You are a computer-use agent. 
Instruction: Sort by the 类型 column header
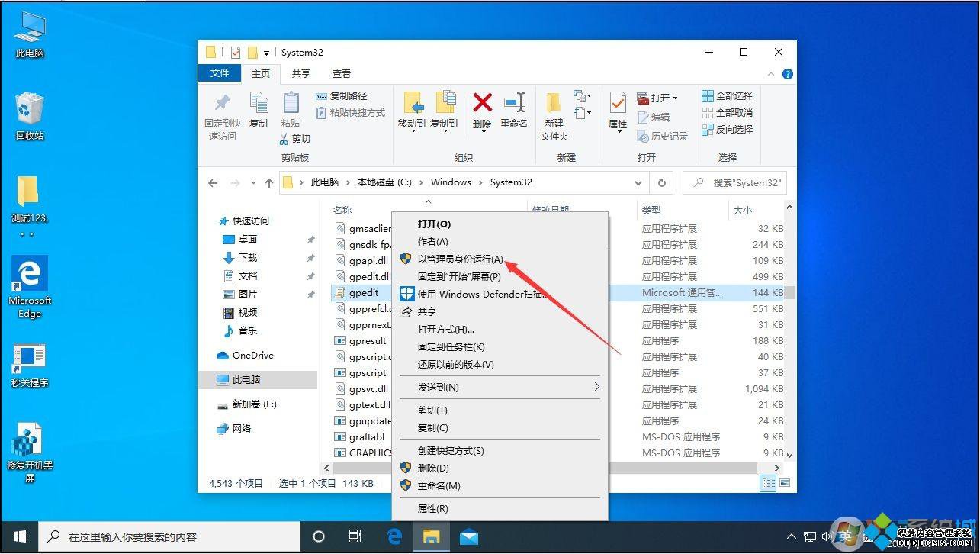651,210
